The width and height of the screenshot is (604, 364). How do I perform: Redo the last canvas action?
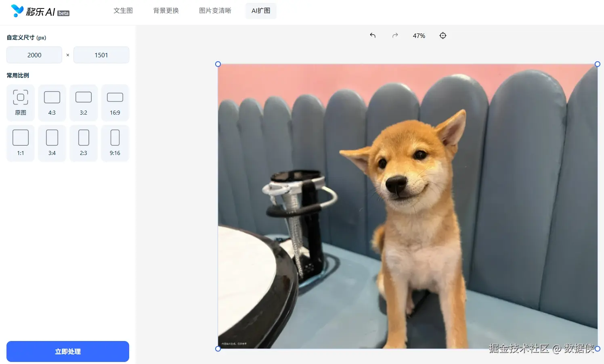coord(395,36)
